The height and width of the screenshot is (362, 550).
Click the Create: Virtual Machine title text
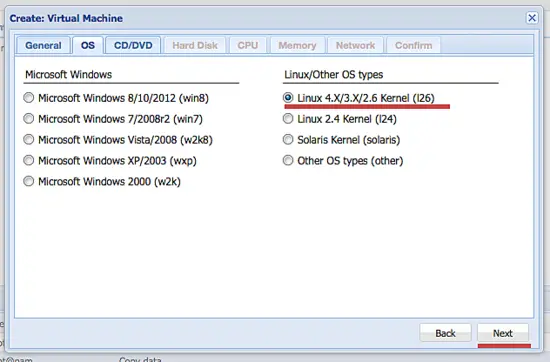[66, 18]
